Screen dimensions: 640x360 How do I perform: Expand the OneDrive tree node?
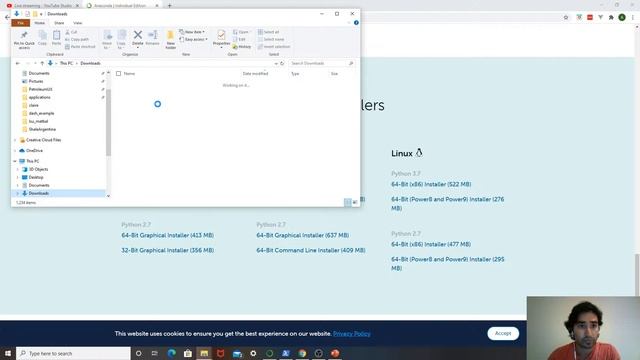click(16, 151)
